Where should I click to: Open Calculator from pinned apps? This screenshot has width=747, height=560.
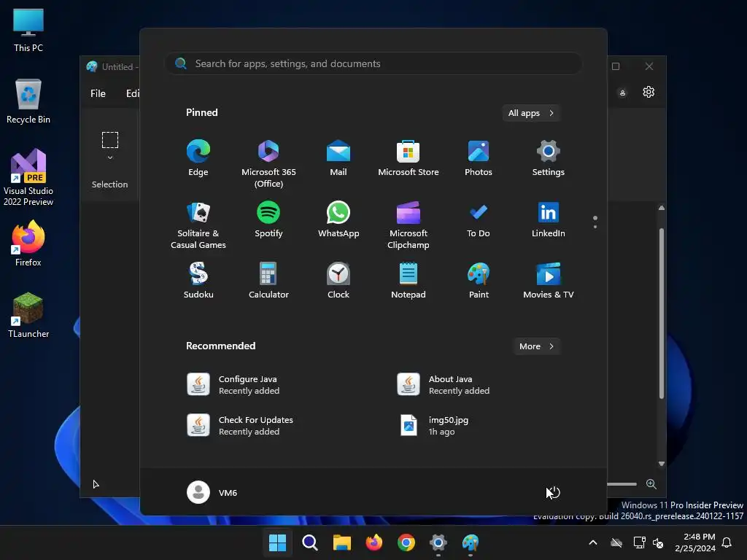coord(268,281)
